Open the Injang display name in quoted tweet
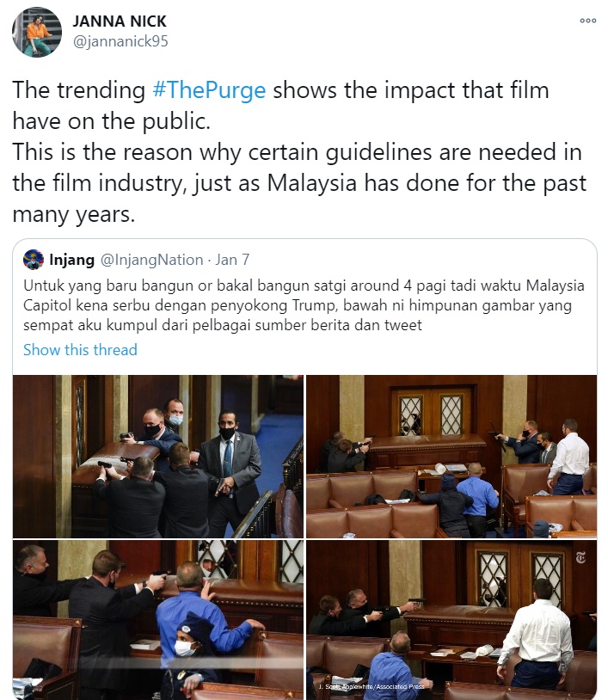The image size is (608, 700). click(72, 260)
